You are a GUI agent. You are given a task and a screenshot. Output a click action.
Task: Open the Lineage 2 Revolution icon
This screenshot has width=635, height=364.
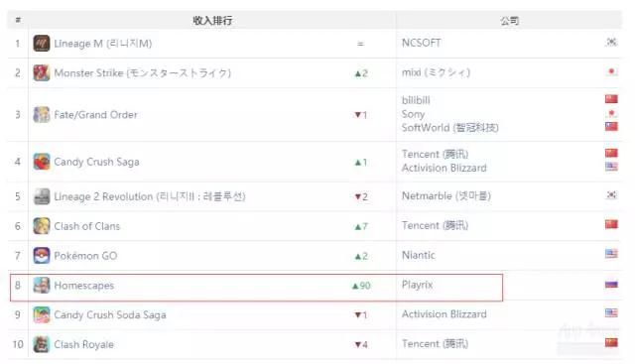point(42,196)
